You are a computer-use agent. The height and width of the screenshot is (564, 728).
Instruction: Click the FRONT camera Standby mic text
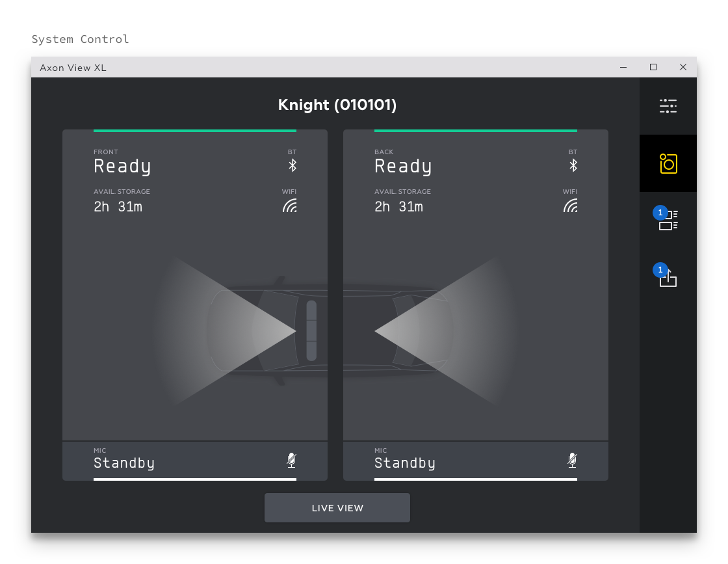(124, 463)
